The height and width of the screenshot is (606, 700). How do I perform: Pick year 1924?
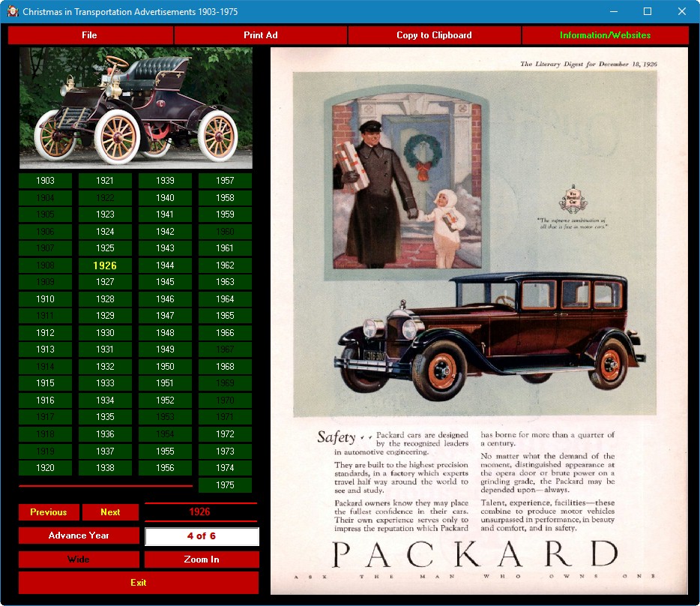point(105,232)
